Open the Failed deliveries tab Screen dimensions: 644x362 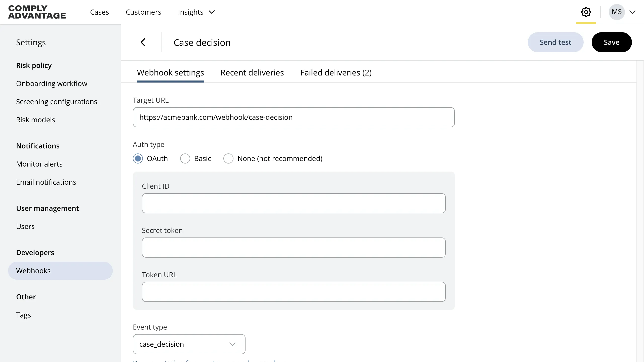[336, 72]
